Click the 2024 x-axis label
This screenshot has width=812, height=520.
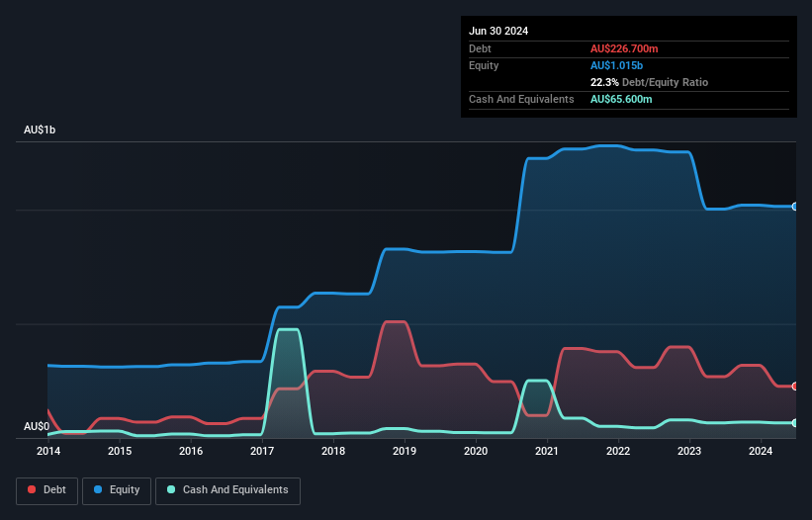pyautogui.click(x=761, y=451)
